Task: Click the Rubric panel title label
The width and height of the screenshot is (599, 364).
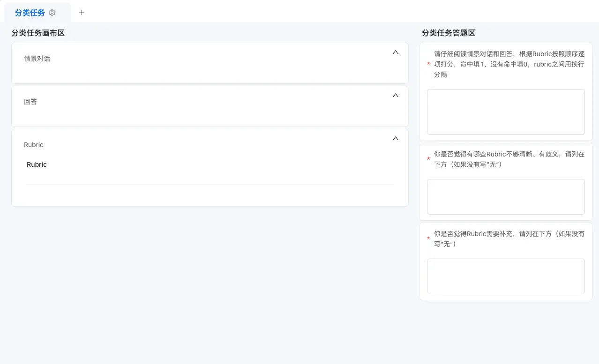Action: (34, 145)
